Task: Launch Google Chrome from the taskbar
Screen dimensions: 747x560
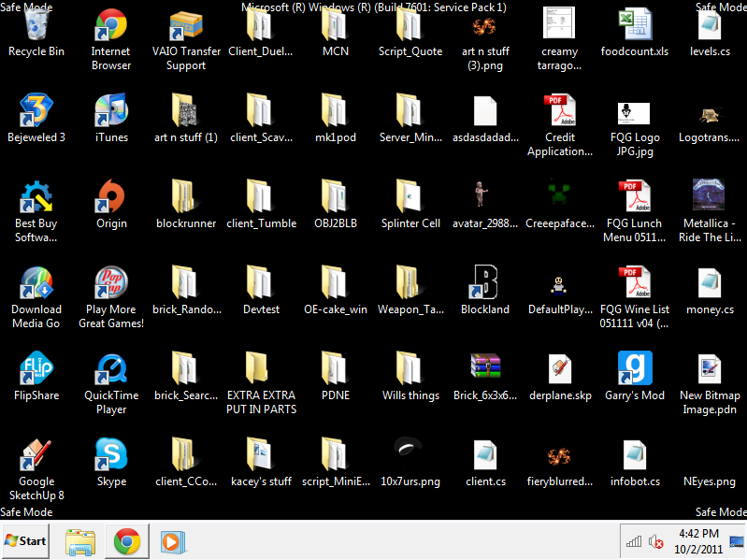Action: point(127,540)
